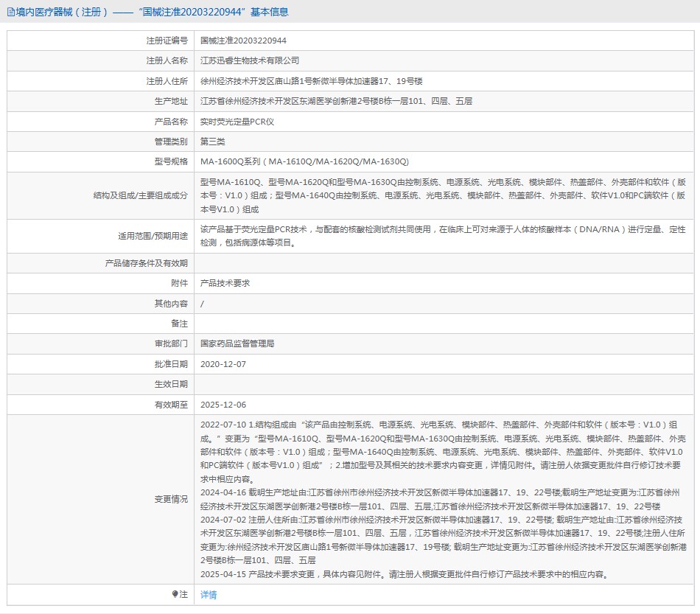The width and height of the screenshot is (700, 614).
Task: Click registrant address 徐州经济技术开发区庙山路1号 text
Action: click(311, 81)
